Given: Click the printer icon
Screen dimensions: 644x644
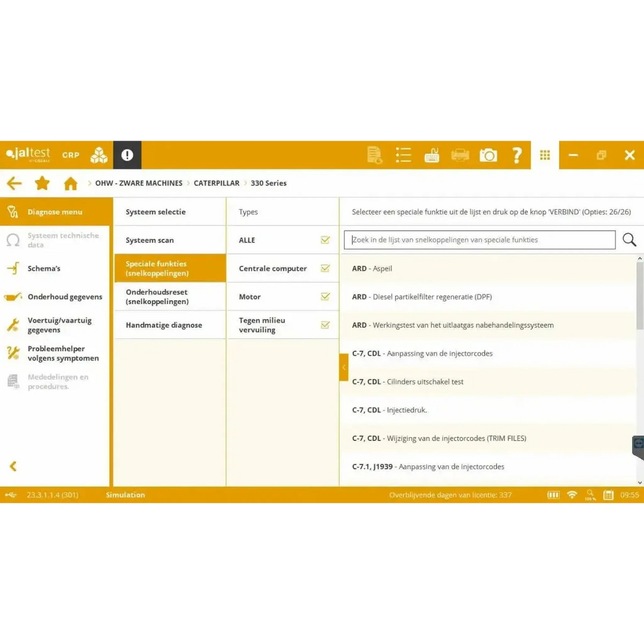Looking at the screenshot, I should 460,155.
